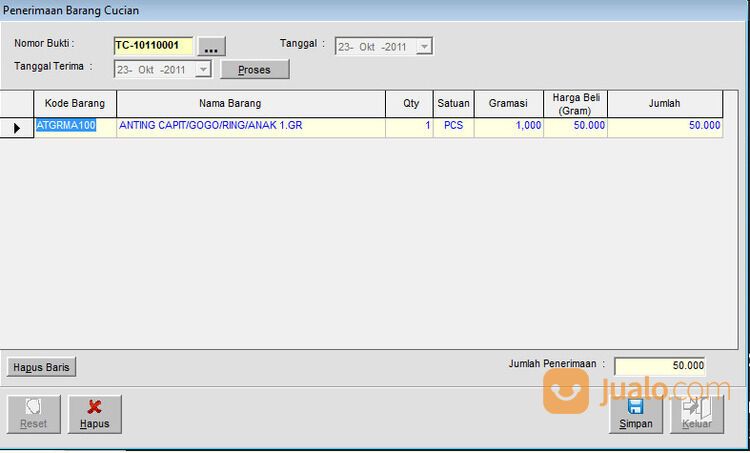Expand the Tanggal date dropdown arrow
Screen dimensions: 750x453
(424, 46)
